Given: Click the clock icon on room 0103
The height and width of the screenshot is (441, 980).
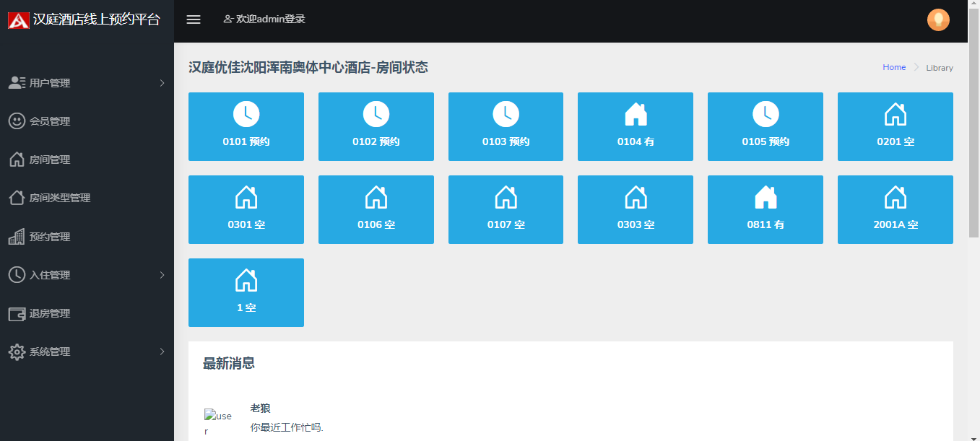Looking at the screenshot, I should [506, 113].
